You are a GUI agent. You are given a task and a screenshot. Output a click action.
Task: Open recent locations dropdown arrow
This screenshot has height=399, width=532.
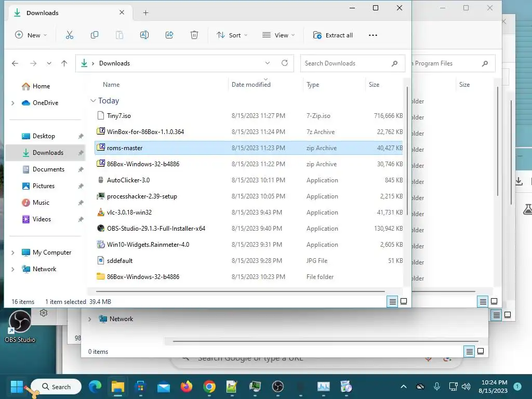(49, 63)
